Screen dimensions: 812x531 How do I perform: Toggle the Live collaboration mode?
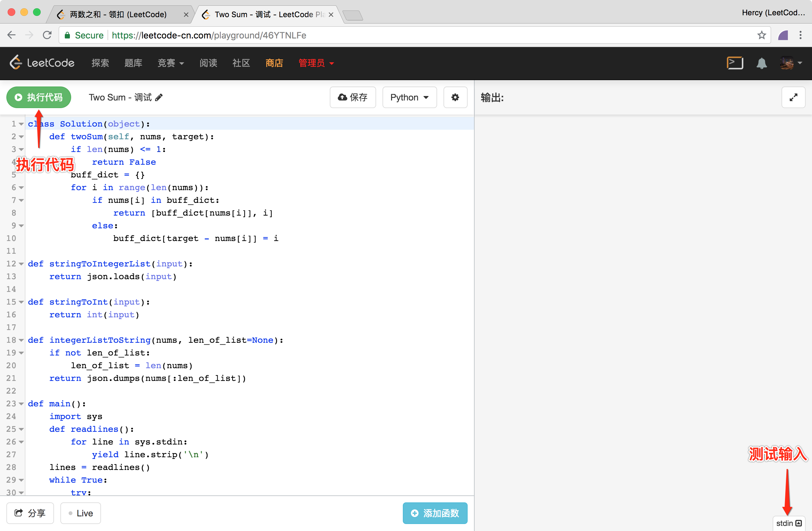coord(80,513)
